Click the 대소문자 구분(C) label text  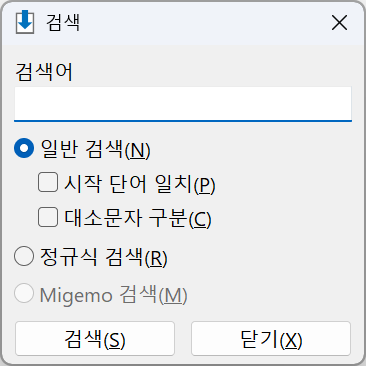click(138, 218)
